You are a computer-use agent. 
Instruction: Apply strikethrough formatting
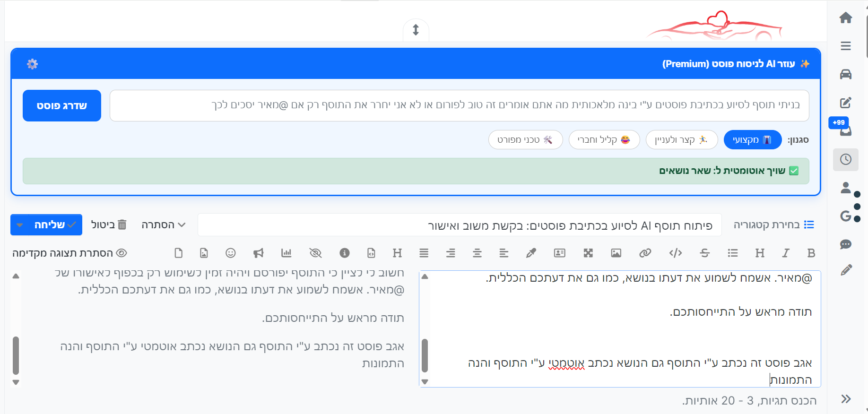[x=705, y=253]
